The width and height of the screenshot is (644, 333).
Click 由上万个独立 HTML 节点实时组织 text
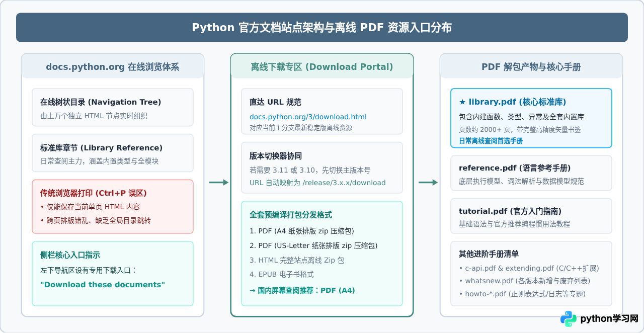pyautogui.click(x=94, y=116)
